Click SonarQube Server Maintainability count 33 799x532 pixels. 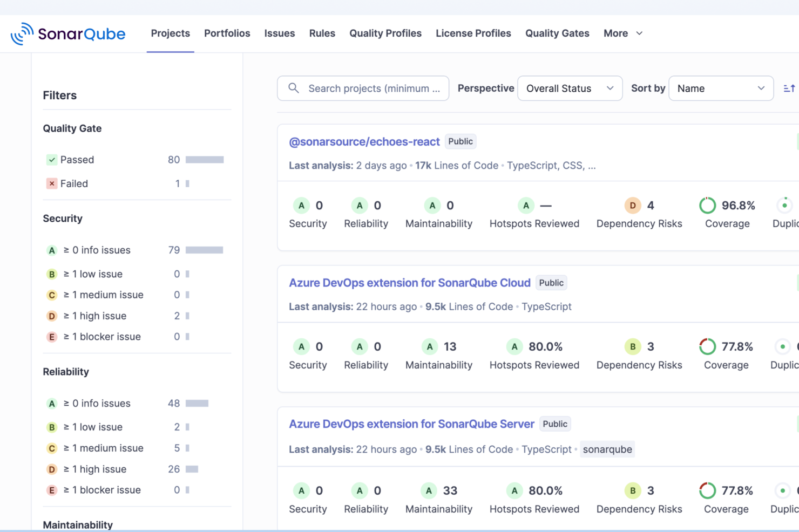coord(450,490)
